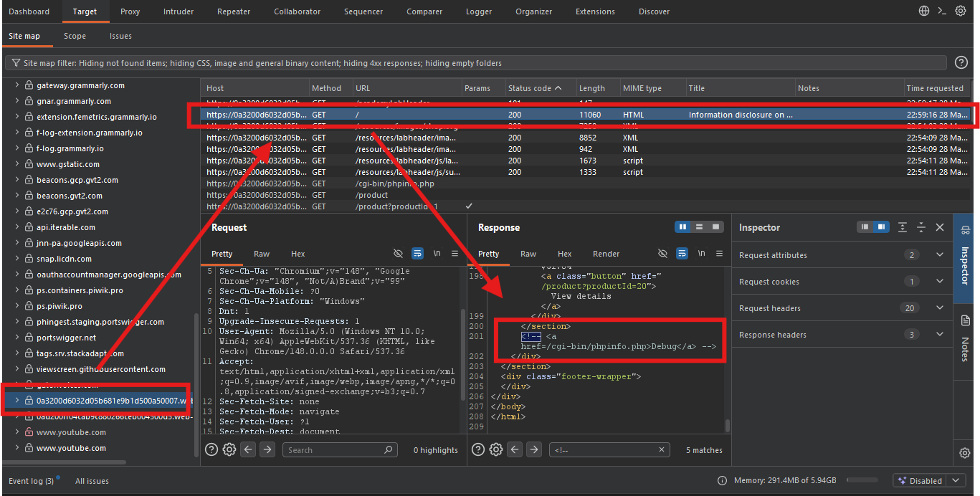The image size is (980, 496).
Task: Go to previous Request search match arrow
Action: 248,449
